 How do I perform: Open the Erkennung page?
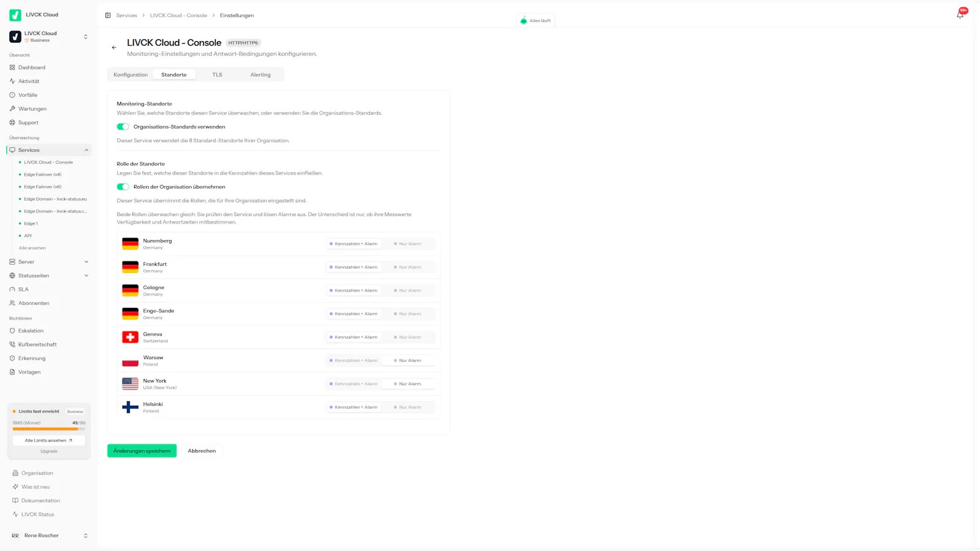click(x=49, y=358)
